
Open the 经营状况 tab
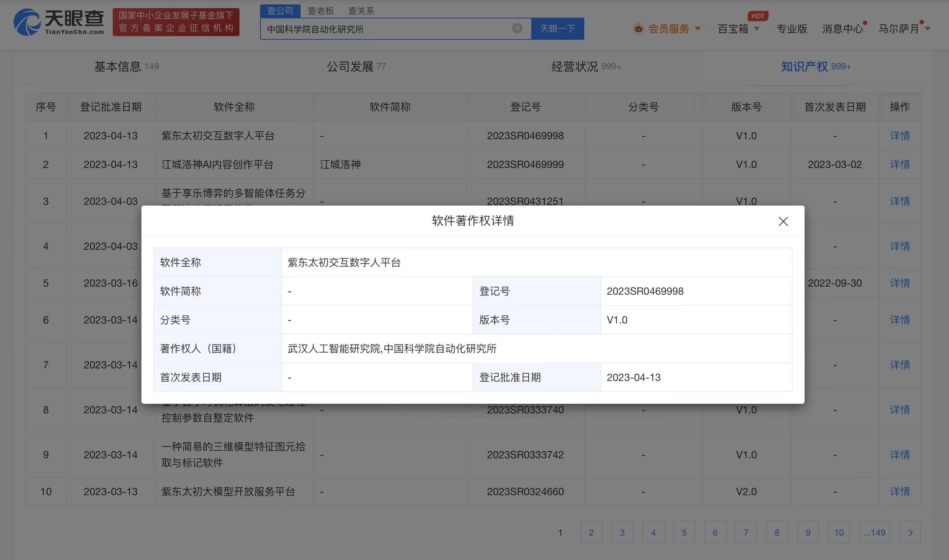(574, 66)
